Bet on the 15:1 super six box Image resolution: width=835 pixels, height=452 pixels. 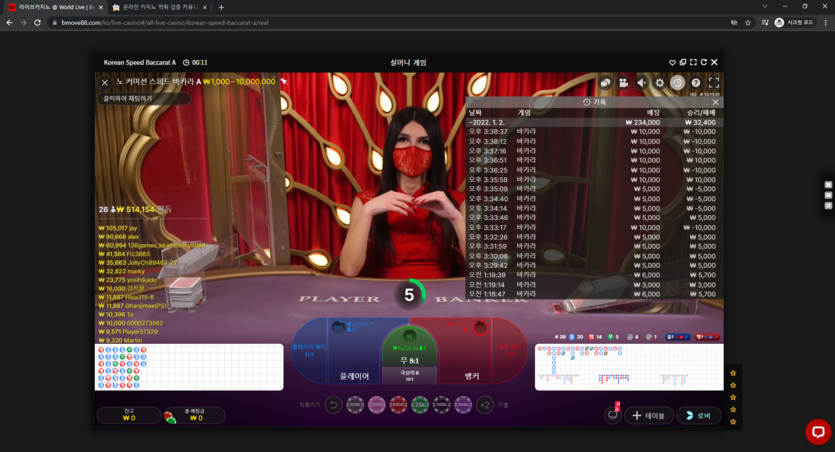(410, 376)
